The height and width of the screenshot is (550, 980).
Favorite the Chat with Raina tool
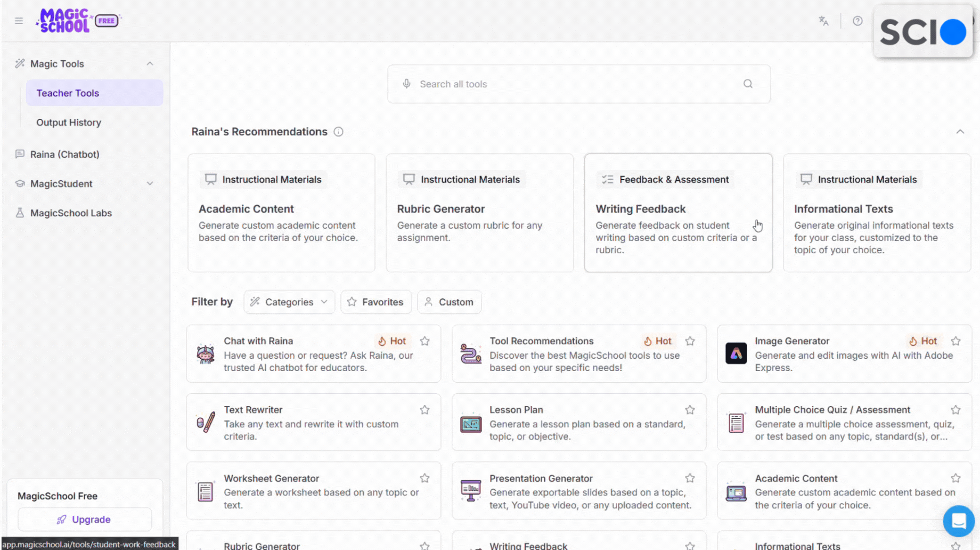click(424, 341)
